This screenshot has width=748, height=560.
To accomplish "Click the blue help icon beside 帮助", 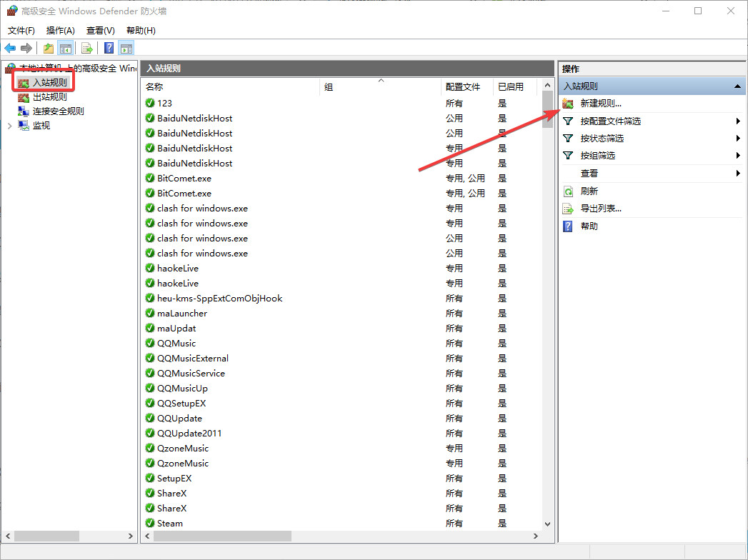I will [x=568, y=226].
